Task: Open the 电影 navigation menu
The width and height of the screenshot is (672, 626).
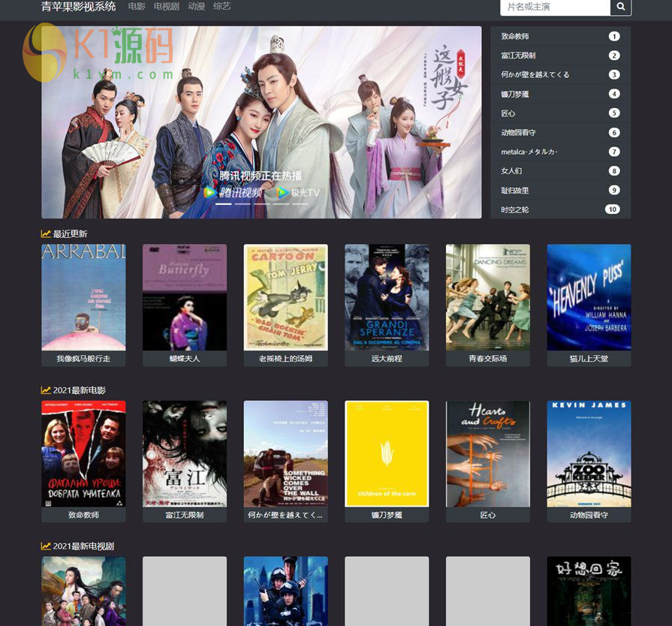Action: [137, 7]
